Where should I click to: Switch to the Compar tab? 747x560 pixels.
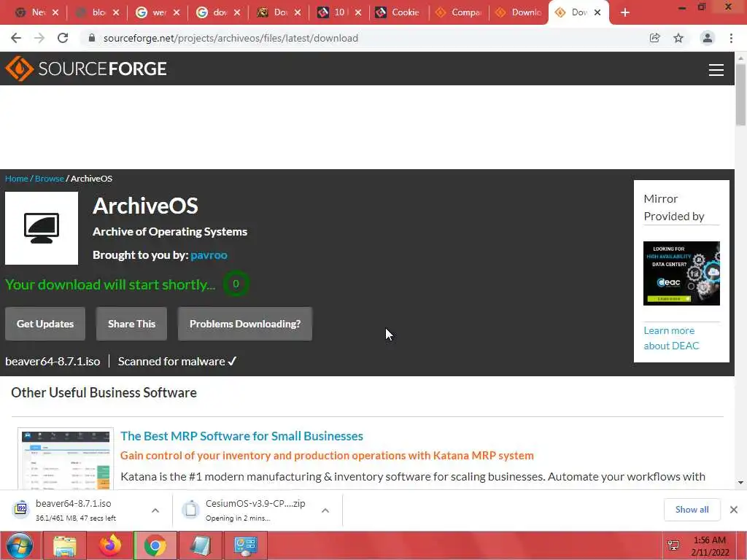(460, 12)
